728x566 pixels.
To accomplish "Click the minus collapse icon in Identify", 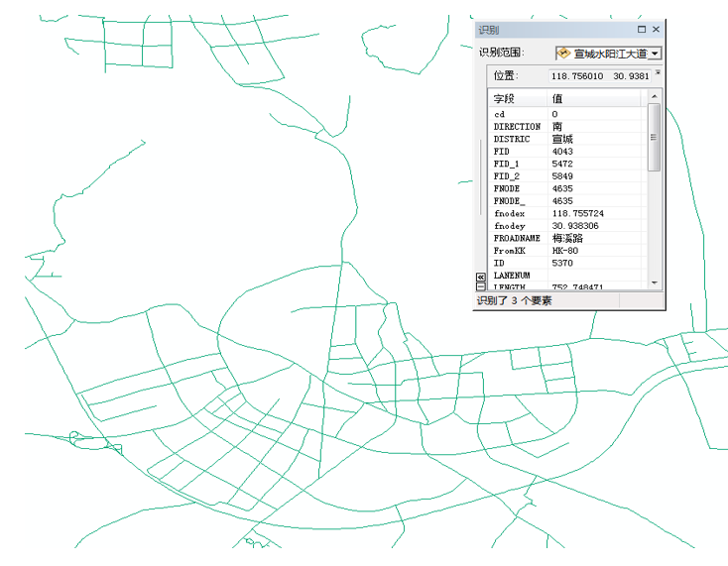I will 480,286.
